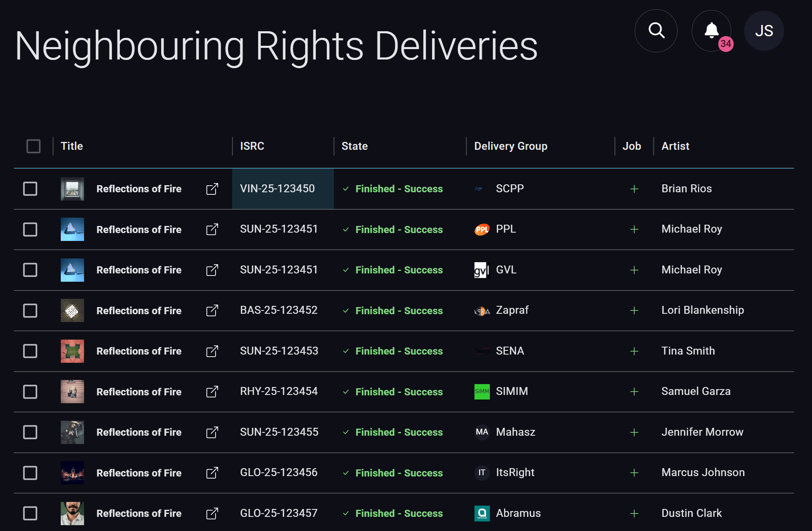Add job plus icon for Jennifer Morrow
812x531 pixels.
tap(634, 432)
